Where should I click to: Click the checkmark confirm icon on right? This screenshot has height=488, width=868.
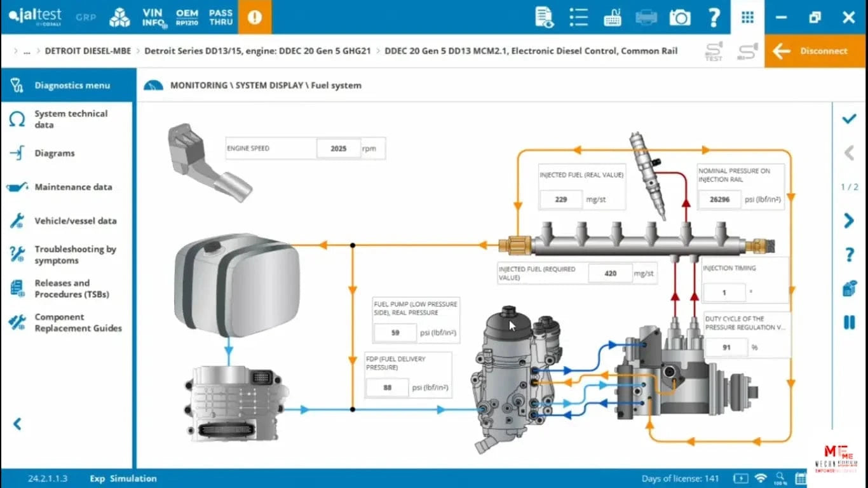click(x=849, y=119)
